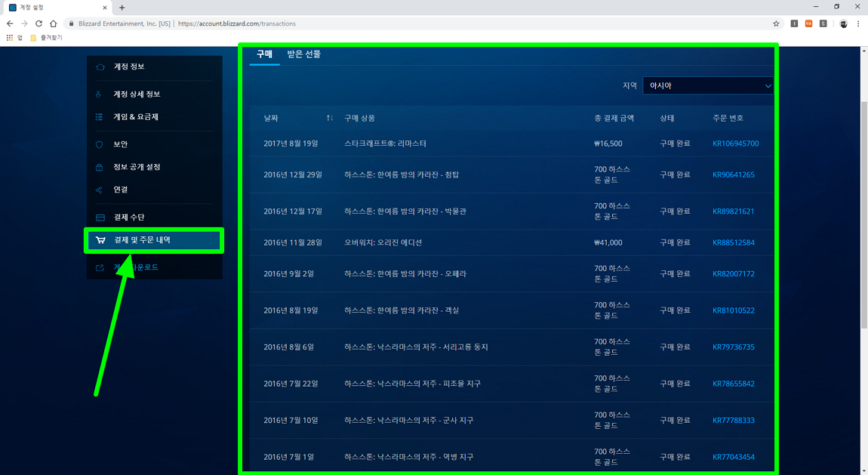
Task: Click the browser home icon
Action: click(x=53, y=24)
